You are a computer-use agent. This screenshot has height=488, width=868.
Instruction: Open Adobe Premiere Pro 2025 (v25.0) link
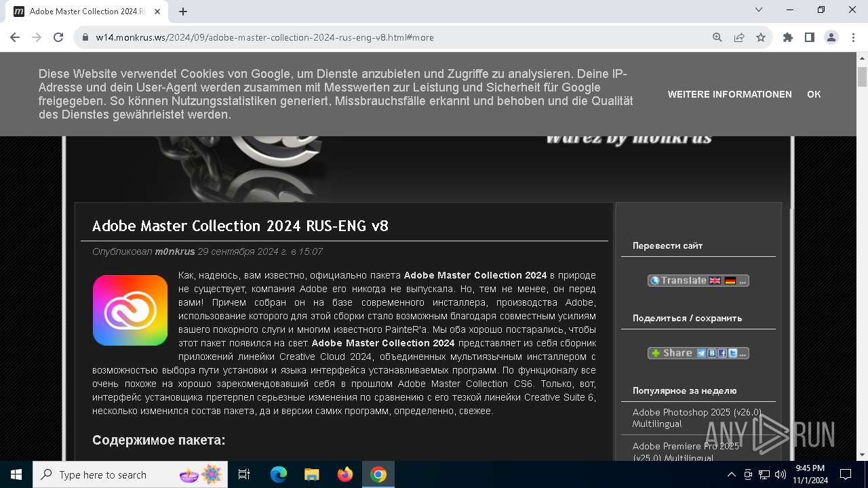(x=686, y=451)
